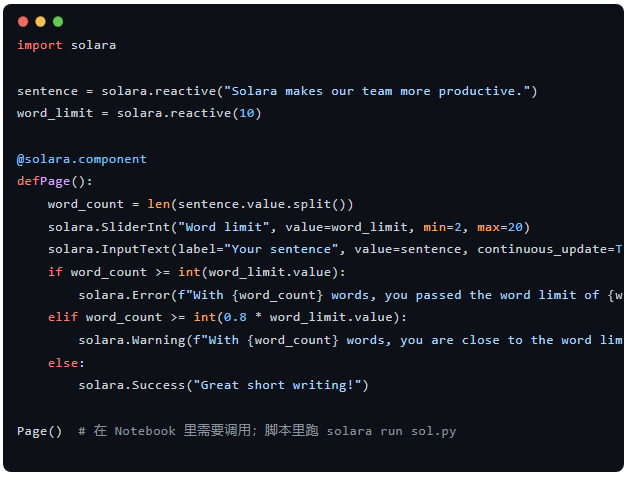Click the solara.Warning call
Image resolution: width=628 pixels, height=478 pixels.
click(132, 340)
